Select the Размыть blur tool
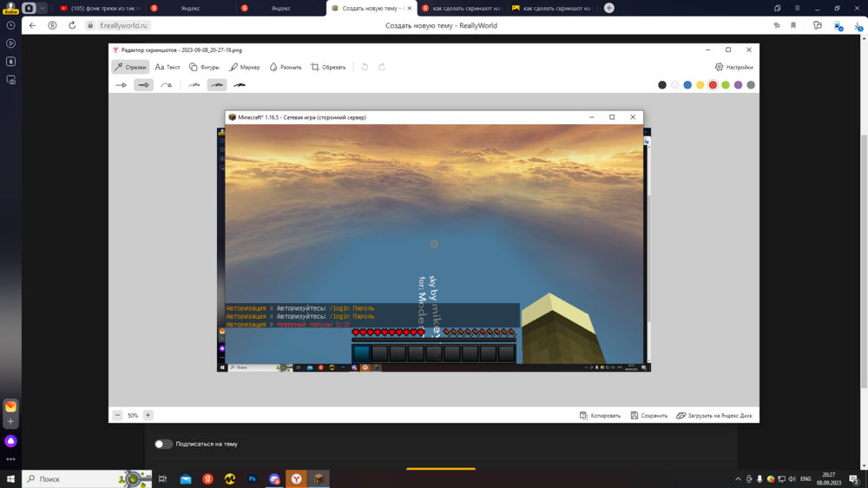The height and width of the screenshot is (488, 868). point(285,67)
